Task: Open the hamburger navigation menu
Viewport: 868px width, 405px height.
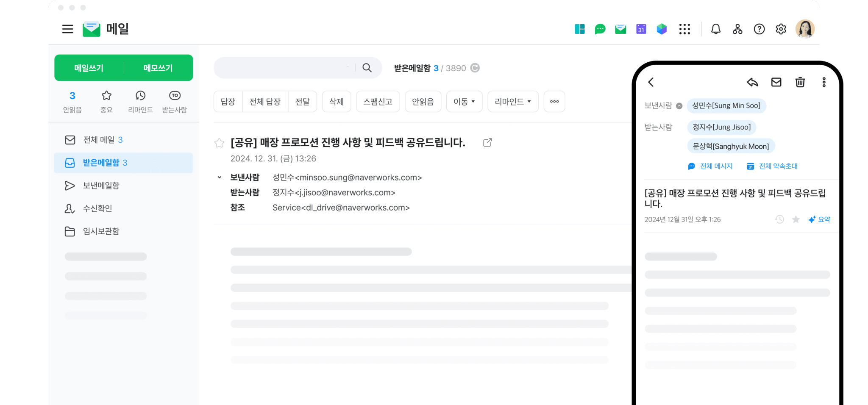Action: [67, 29]
